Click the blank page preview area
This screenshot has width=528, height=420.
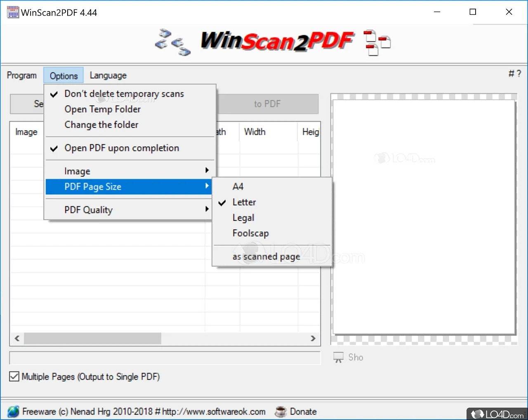point(424,217)
